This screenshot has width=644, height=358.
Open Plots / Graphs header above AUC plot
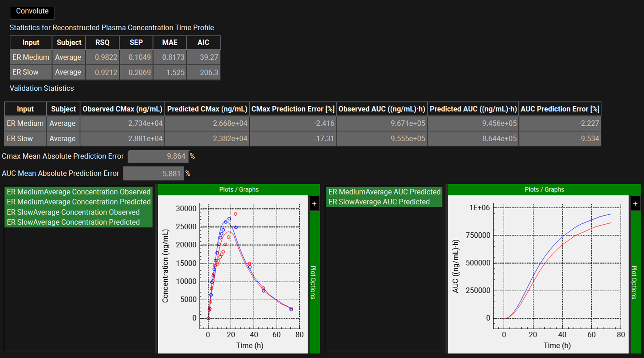544,190
